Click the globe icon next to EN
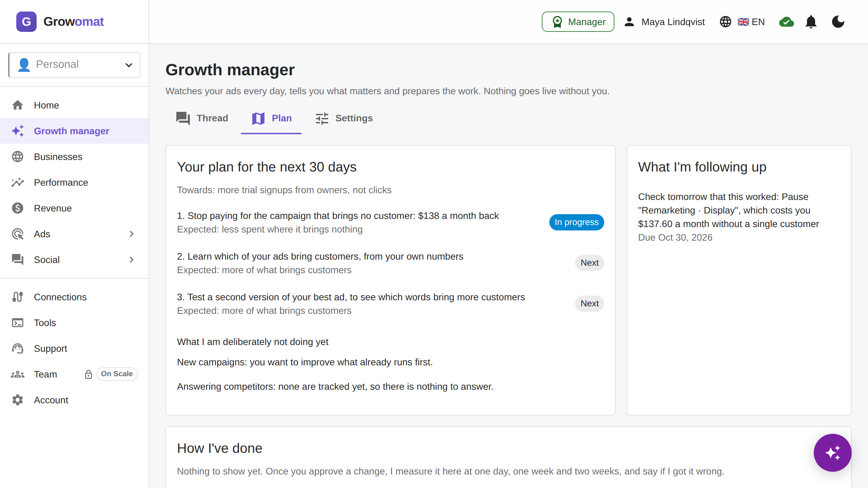The height and width of the screenshot is (488, 868). tap(726, 22)
